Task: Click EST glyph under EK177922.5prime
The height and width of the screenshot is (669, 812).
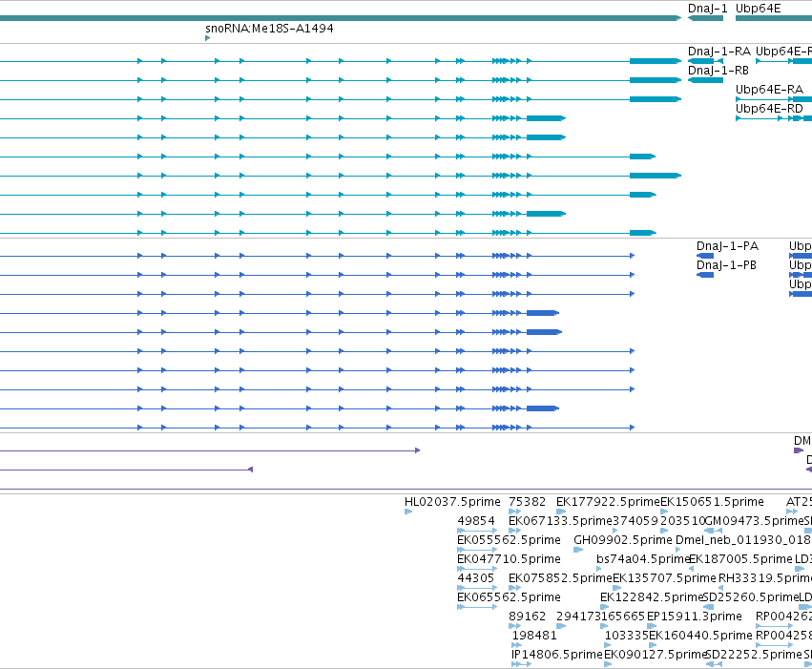Action: coord(561,512)
